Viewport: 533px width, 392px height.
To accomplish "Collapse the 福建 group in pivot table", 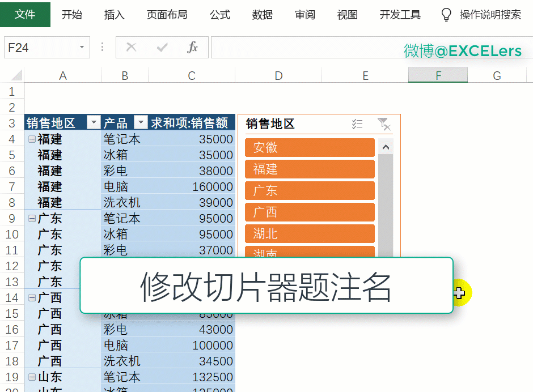I will click(32, 139).
